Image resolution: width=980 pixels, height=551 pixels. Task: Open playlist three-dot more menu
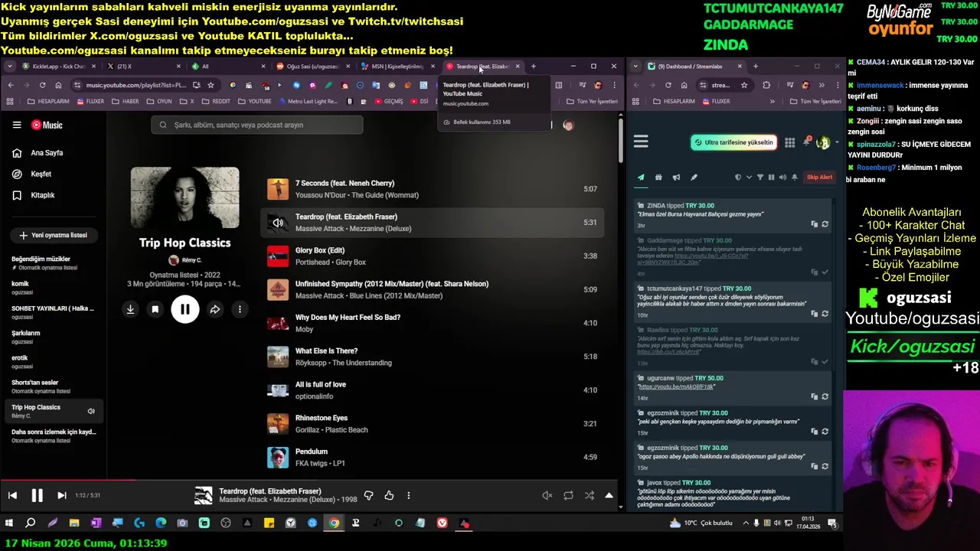(x=240, y=309)
